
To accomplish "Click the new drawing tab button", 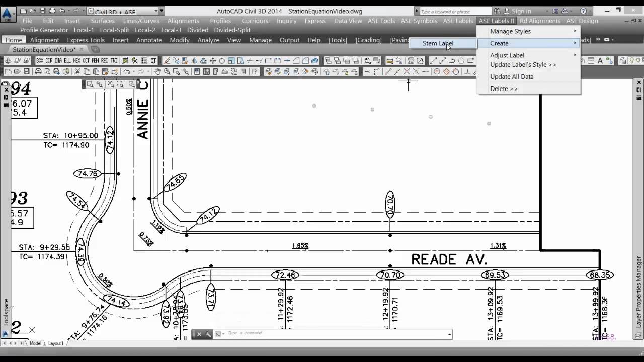I will (x=95, y=49).
